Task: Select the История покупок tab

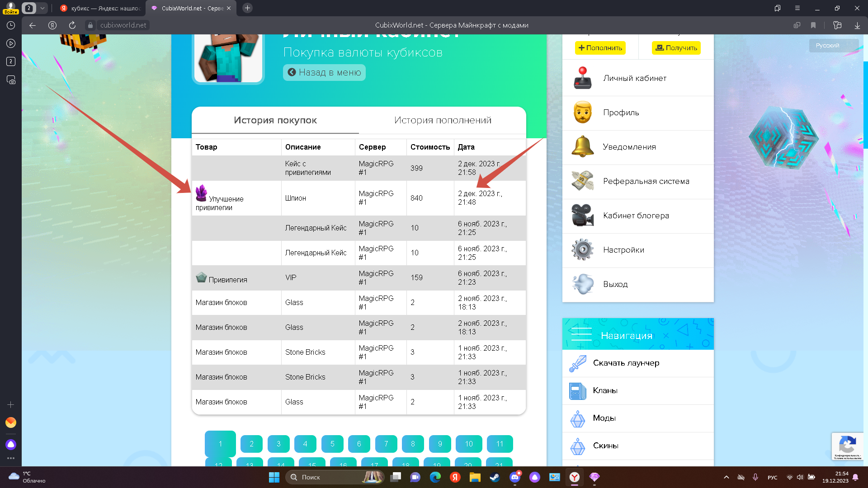Action: pyautogui.click(x=275, y=120)
